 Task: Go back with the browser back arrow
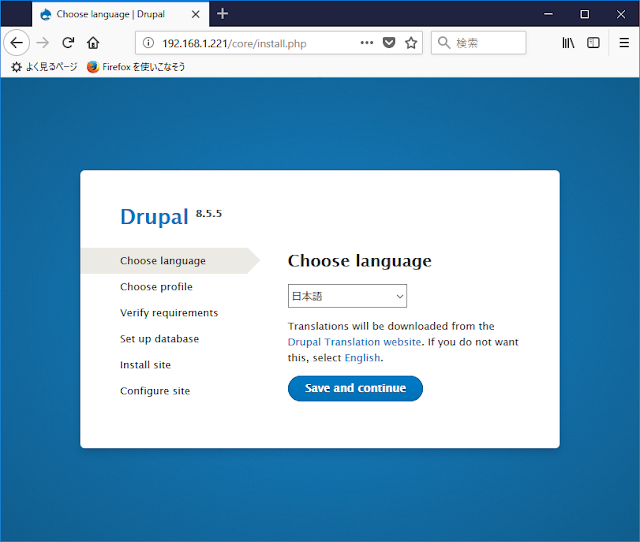[x=16, y=42]
